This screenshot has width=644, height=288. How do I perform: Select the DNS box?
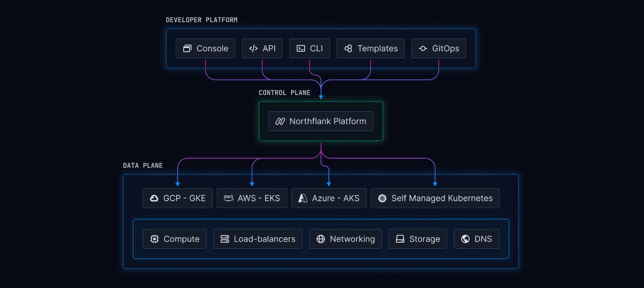click(476, 239)
